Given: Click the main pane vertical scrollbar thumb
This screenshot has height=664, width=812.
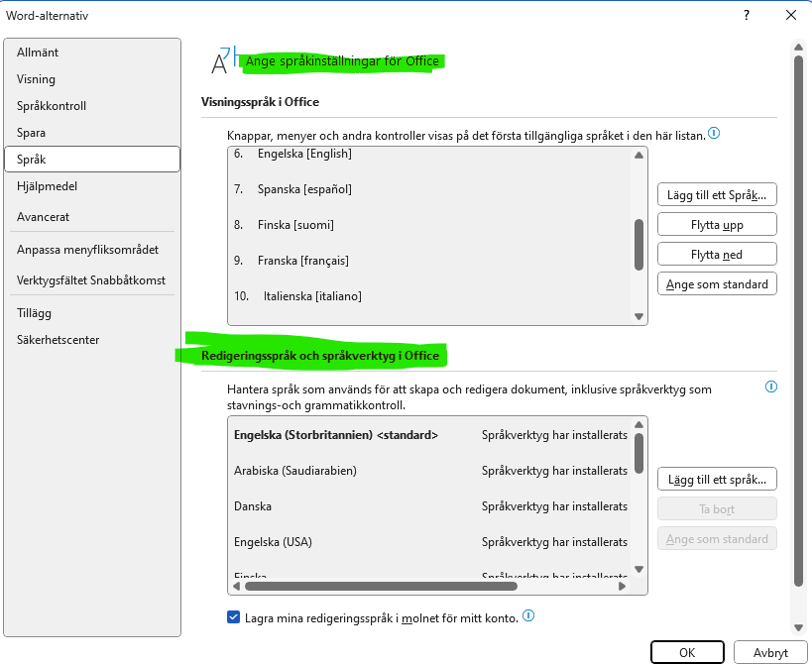Looking at the screenshot, I should point(798,322).
